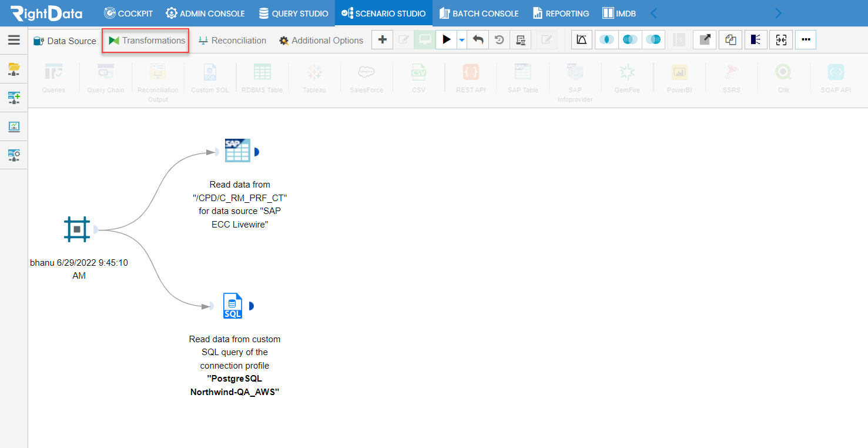Click the history/reset clock-arrow button

[499, 40]
